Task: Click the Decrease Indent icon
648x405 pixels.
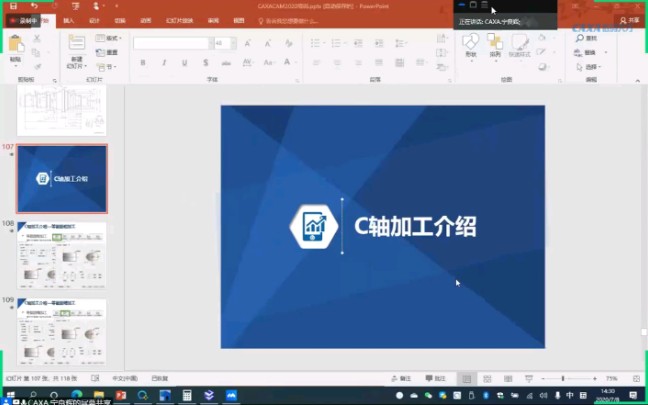Action: (x=358, y=43)
